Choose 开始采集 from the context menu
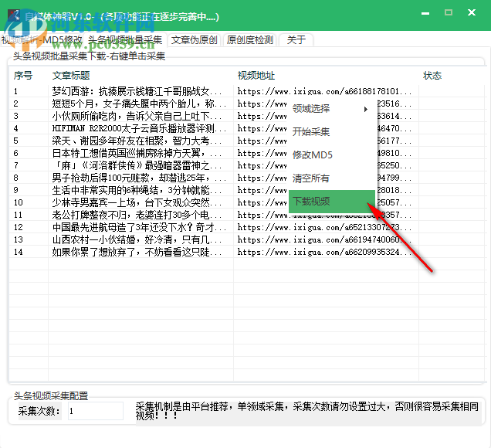 [x=311, y=132]
